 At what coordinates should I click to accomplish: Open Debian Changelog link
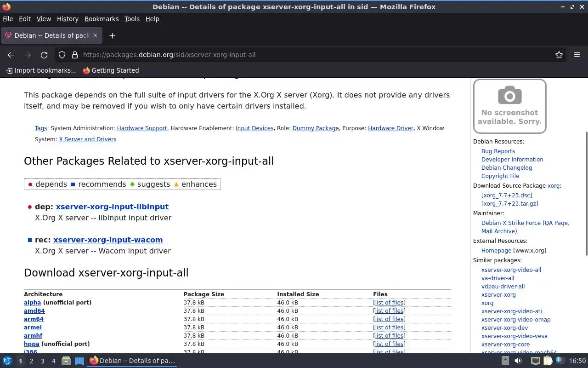pos(507,168)
